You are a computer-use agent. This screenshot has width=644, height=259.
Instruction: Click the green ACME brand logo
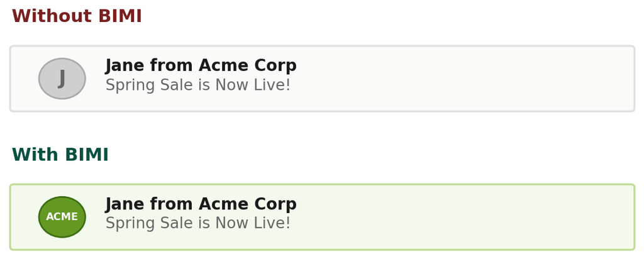click(x=62, y=217)
